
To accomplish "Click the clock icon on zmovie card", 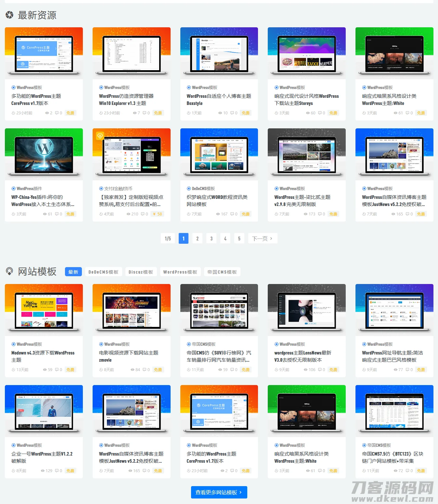I will [x=101, y=370].
